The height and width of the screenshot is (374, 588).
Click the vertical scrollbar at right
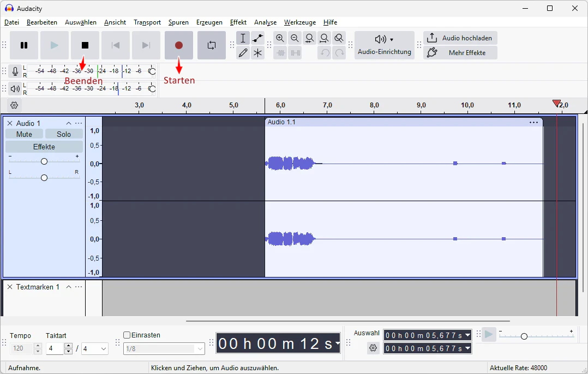[583, 207]
